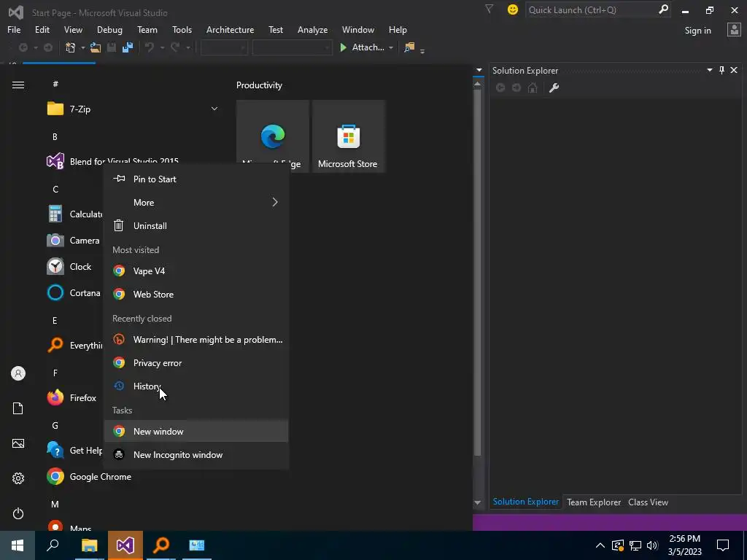Viewport: 747px width, 560px height.
Task: Click the Windows Start button on taskbar
Action: point(18,545)
